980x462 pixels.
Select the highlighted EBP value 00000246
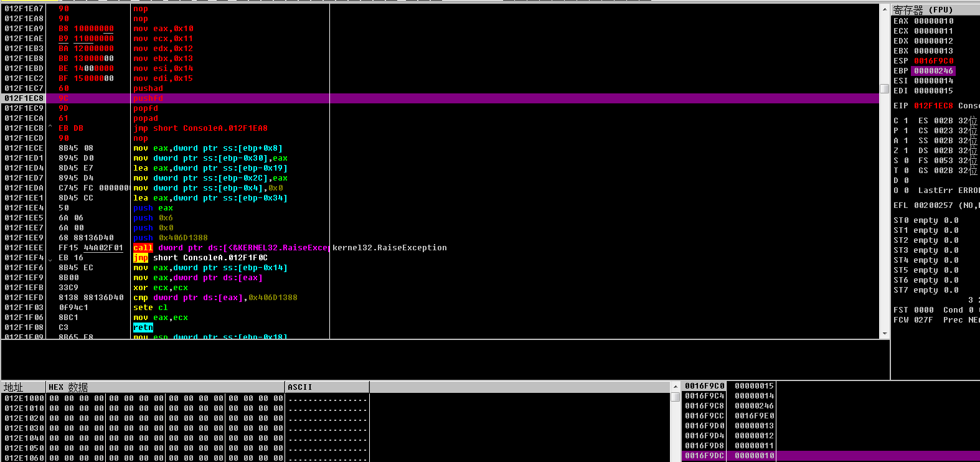pyautogui.click(x=933, y=71)
